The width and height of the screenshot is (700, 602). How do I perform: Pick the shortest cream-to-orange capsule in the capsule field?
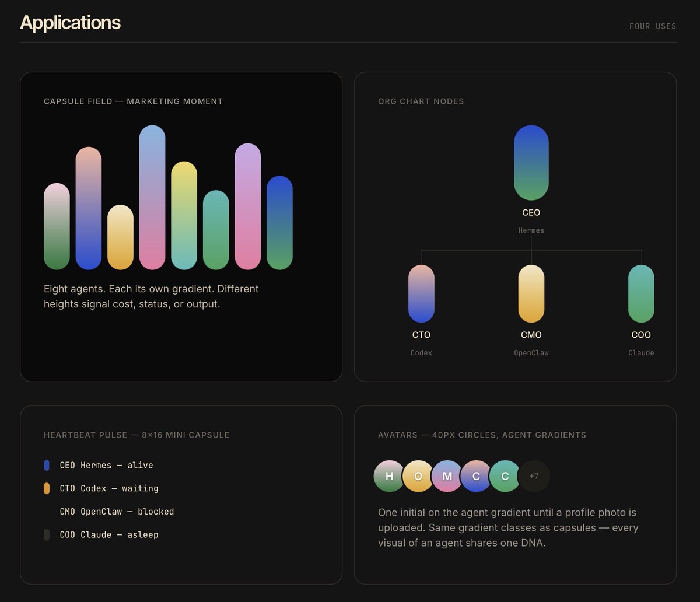120,237
